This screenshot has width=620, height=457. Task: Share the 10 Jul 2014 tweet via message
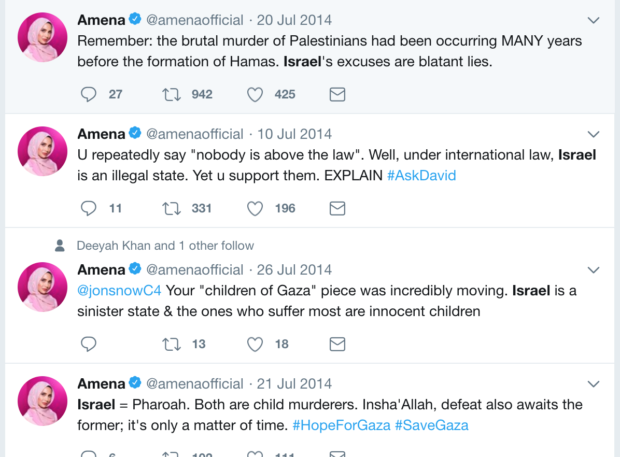337,208
